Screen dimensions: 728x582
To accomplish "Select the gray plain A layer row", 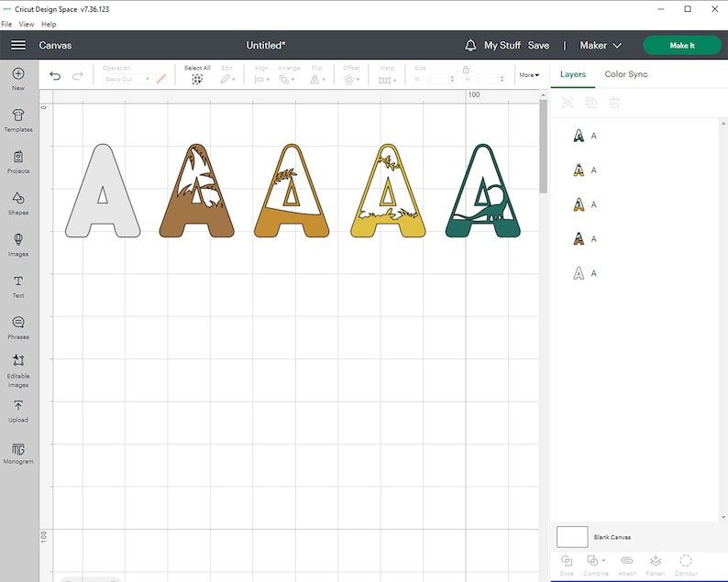I will tap(636, 273).
